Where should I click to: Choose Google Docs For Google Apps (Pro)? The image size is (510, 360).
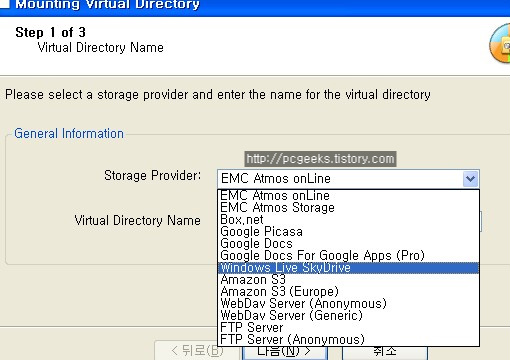click(348, 256)
